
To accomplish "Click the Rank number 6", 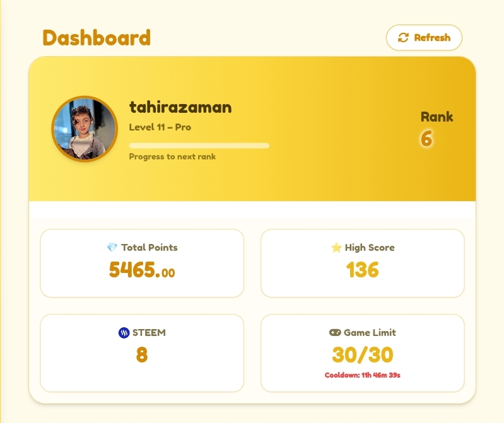I will [x=426, y=139].
